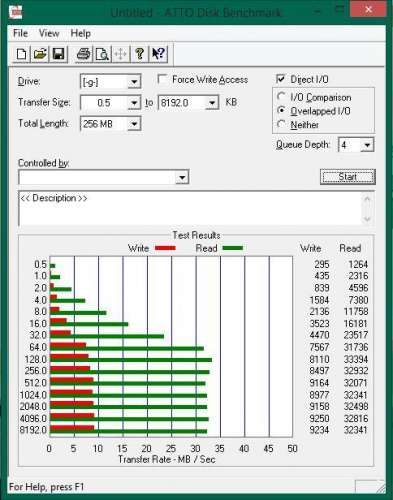Screen dimensions: 393x500
Task: Open a saved benchmark file icon
Action: tap(40, 54)
